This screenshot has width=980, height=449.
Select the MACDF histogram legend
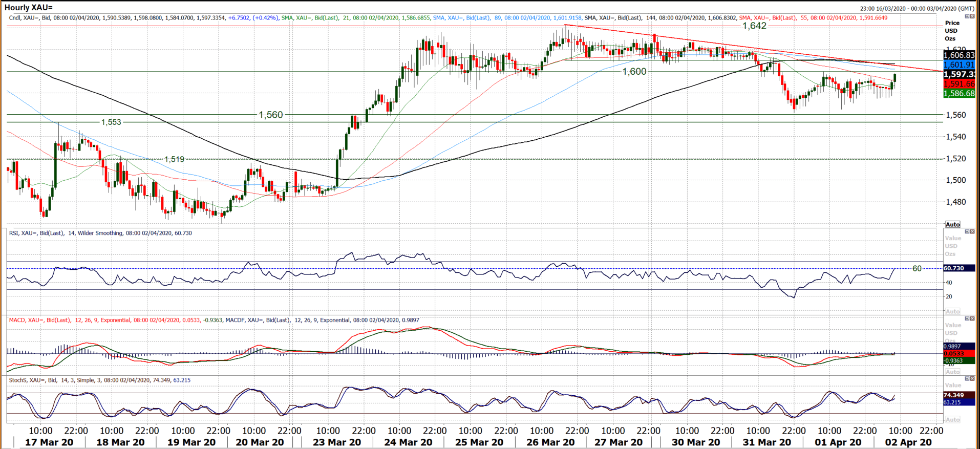(322, 320)
